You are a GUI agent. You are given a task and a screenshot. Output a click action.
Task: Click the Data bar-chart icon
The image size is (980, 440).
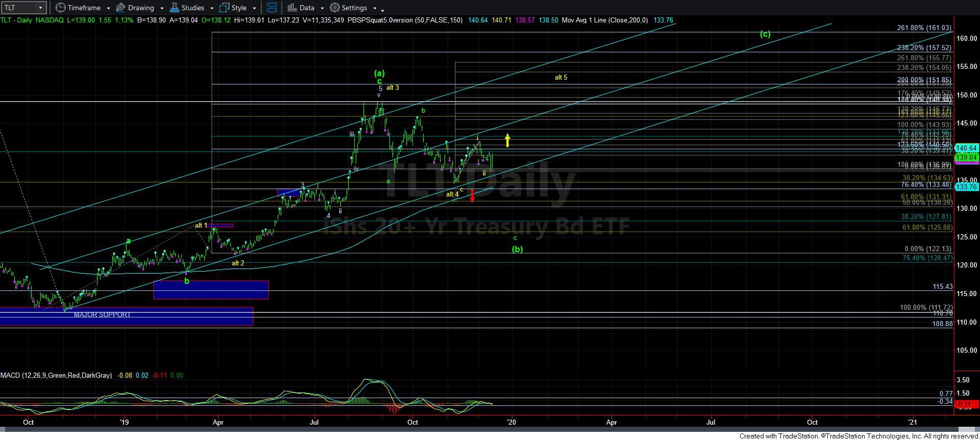click(291, 8)
